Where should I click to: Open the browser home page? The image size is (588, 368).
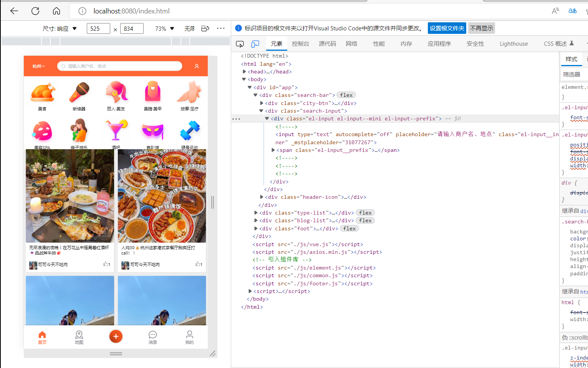tap(56, 11)
